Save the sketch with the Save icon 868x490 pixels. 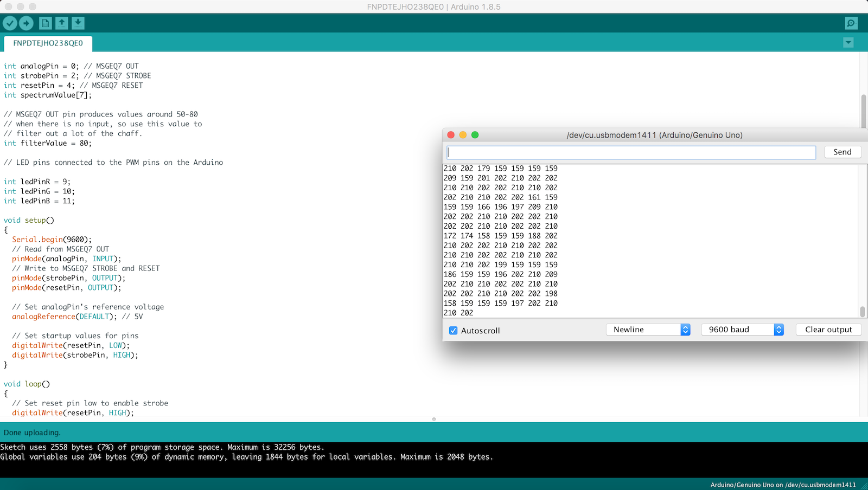click(78, 23)
